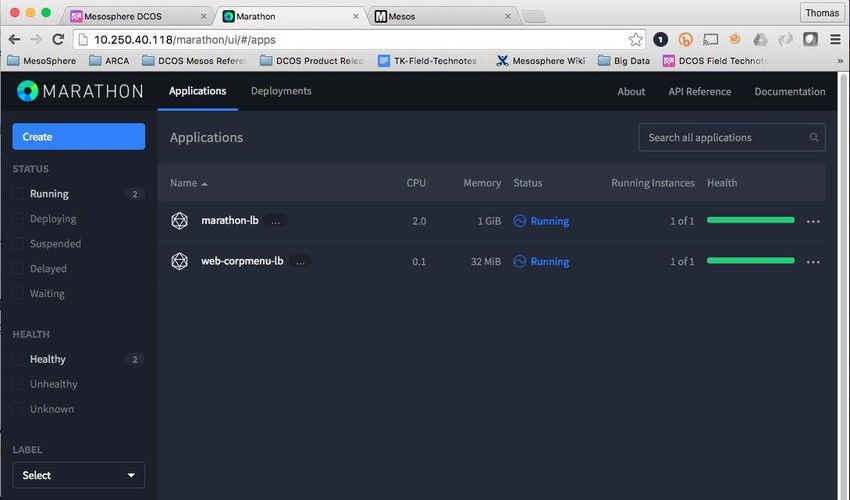Open the marathon-lb application
This screenshot has height=500, width=850.
pyautogui.click(x=230, y=221)
